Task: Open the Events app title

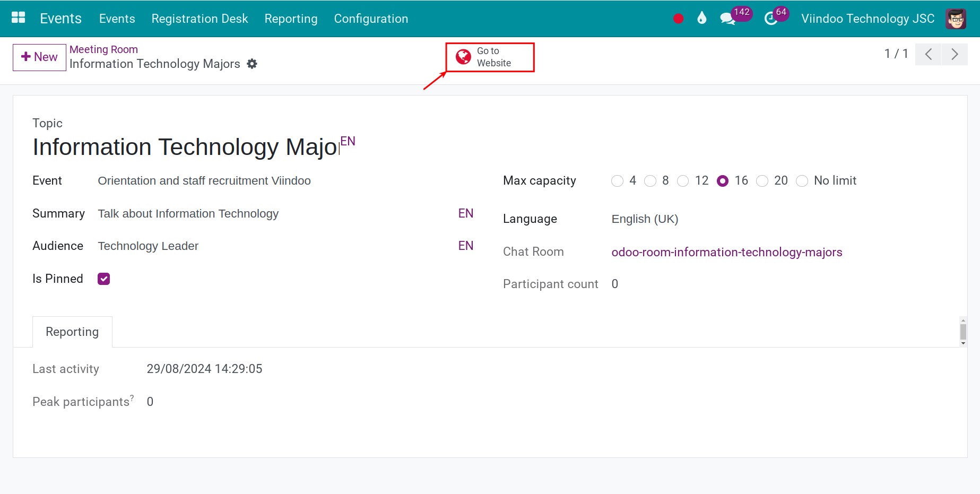Action: pyautogui.click(x=60, y=19)
